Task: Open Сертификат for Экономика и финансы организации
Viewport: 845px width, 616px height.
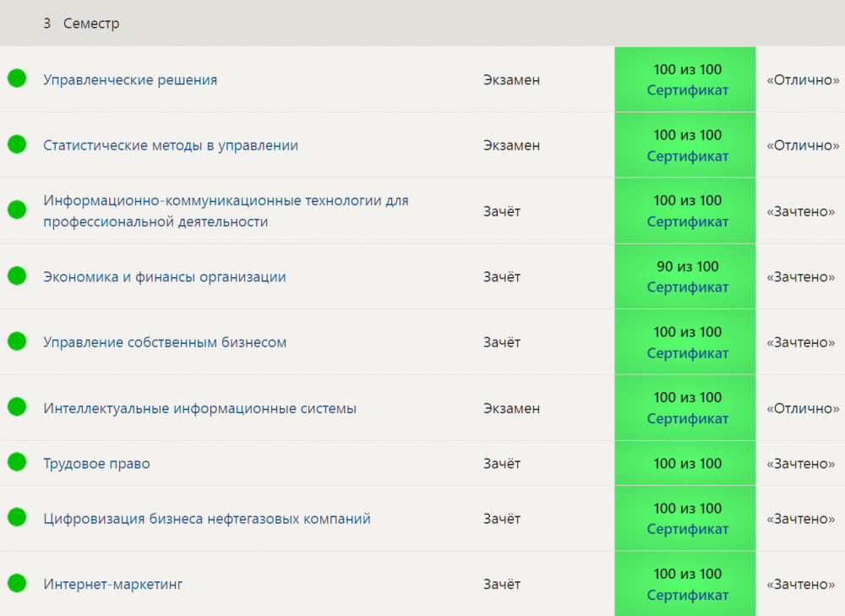Action: click(x=688, y=288)
